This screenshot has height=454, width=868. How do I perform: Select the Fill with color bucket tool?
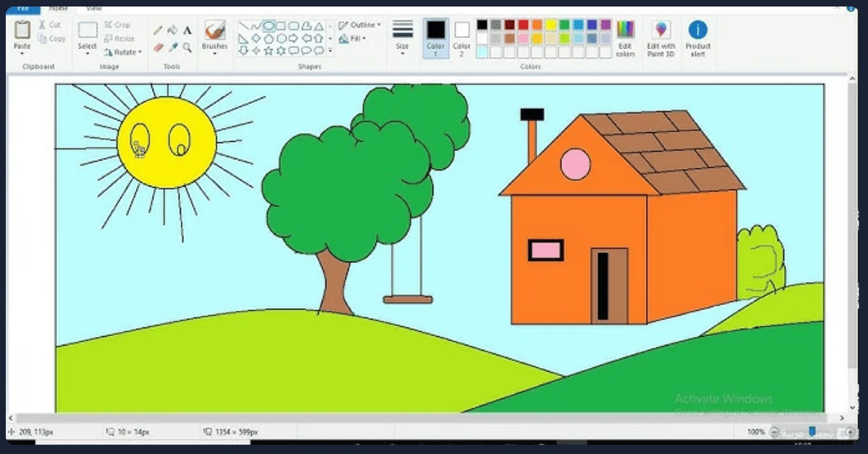(x=173, y=30)
